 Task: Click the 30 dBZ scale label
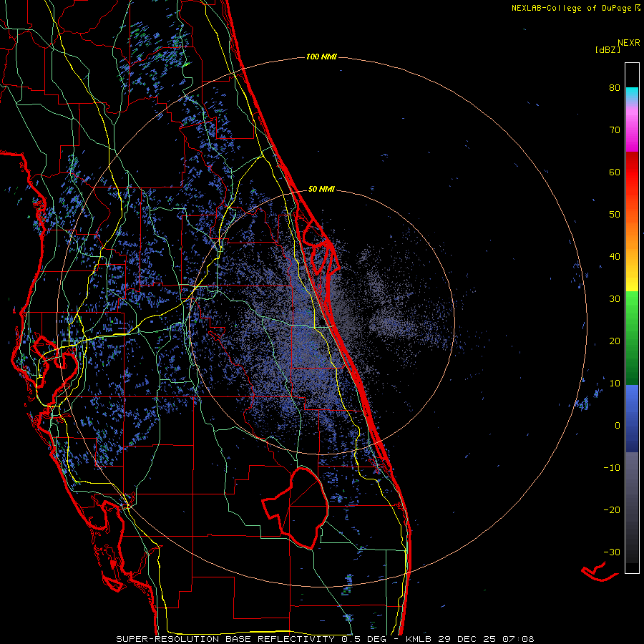(615, 298)
